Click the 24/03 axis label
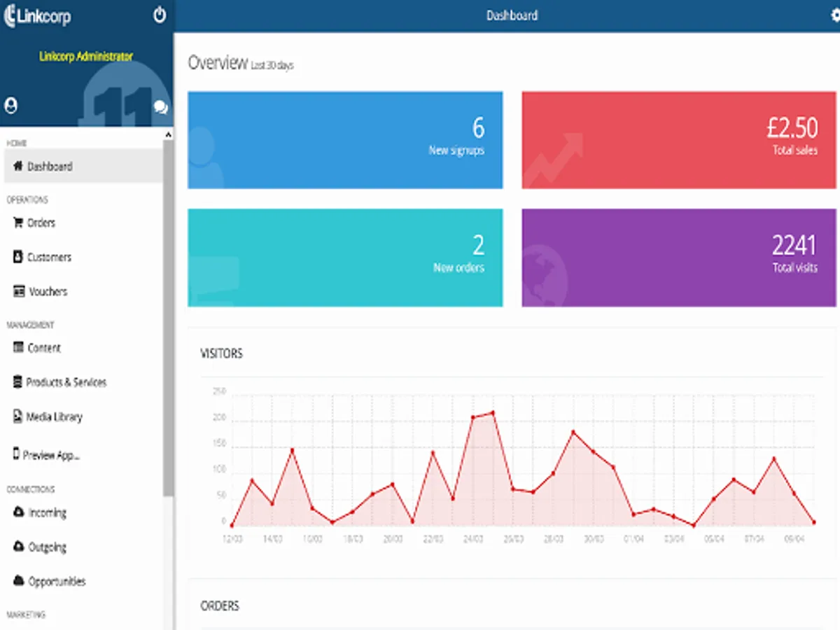The height and width of the screenshot is (630, 840). (473, 539)
